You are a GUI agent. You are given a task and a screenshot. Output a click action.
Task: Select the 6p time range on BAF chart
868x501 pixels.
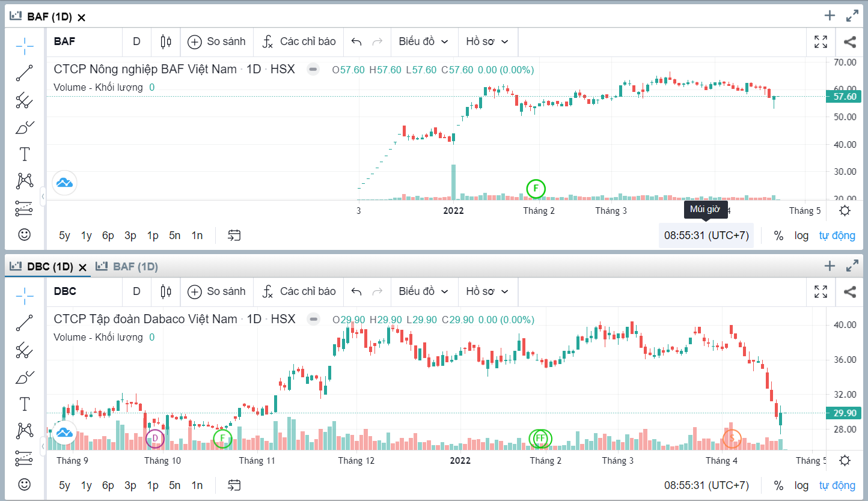click(108, 235)
